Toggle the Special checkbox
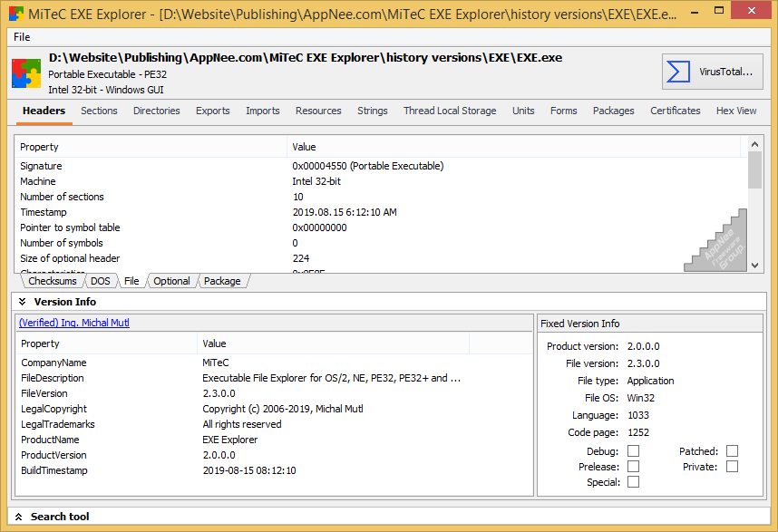This screenshot has height=532, width=778. (633, 482)
